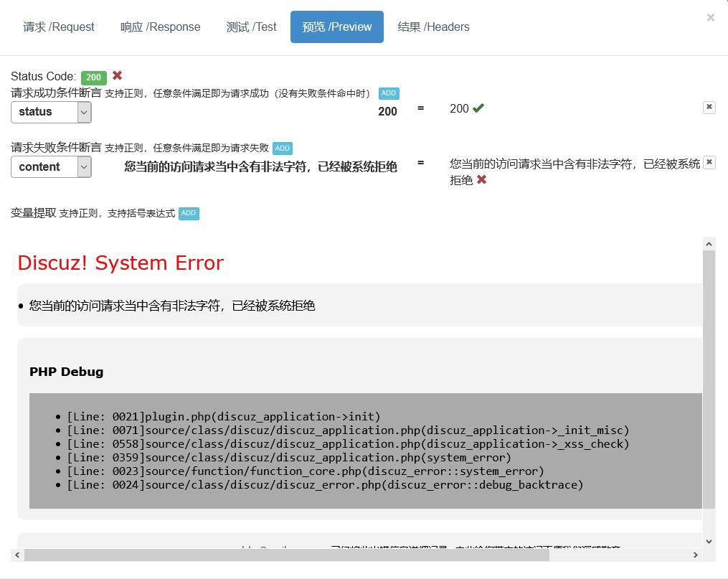The image size is (728, 579).
Task: Click the Discuz! System Error heading
Action: [120, 263]
